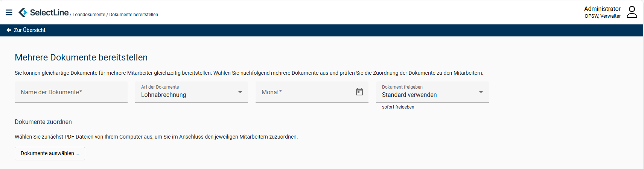
Task: Click the Mehrere Dokumente bereitstellen heading
Action: click(x=81, y=57)
